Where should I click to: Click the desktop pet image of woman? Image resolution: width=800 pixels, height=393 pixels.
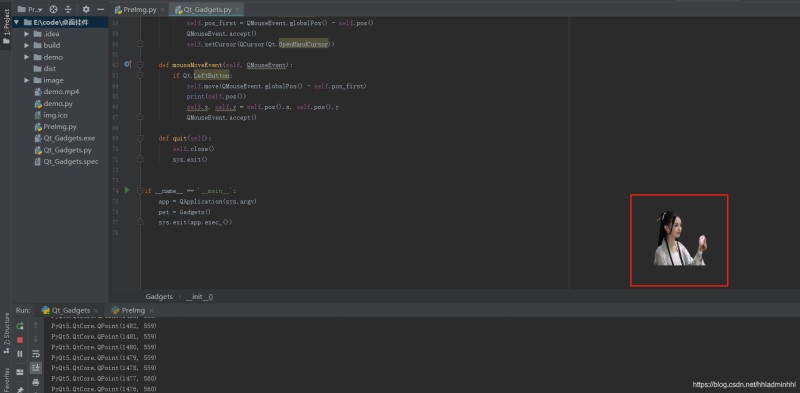point(680,238)
